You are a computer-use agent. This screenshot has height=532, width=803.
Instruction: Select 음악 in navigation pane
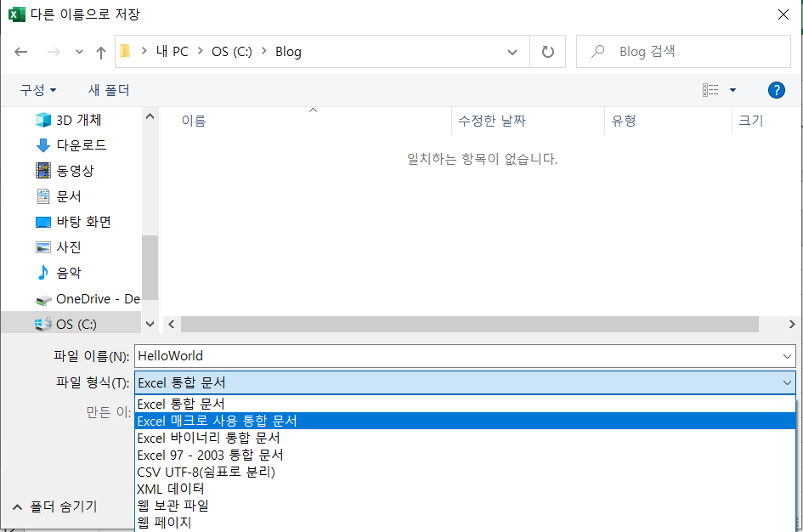[59, 273]
